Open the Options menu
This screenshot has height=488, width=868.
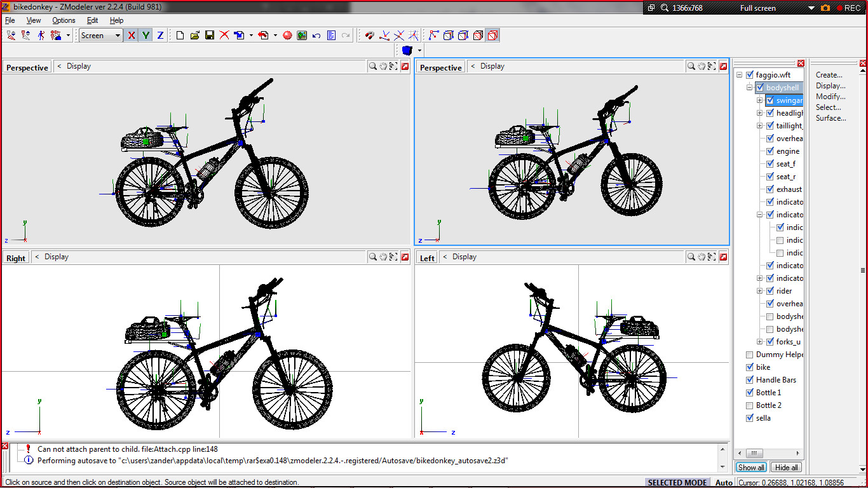coord(64,20)
